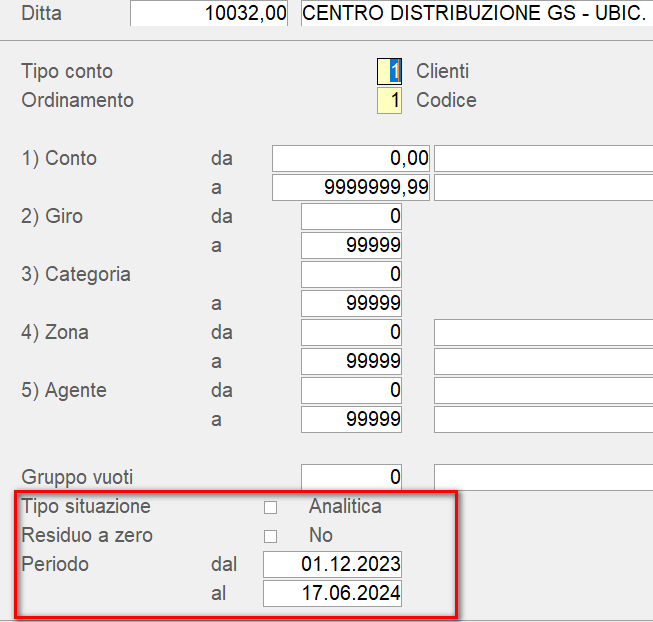Toggle the Tipo situazione Analitica checkbox
This screenshot has height=622, width=653.
[270, 507]
